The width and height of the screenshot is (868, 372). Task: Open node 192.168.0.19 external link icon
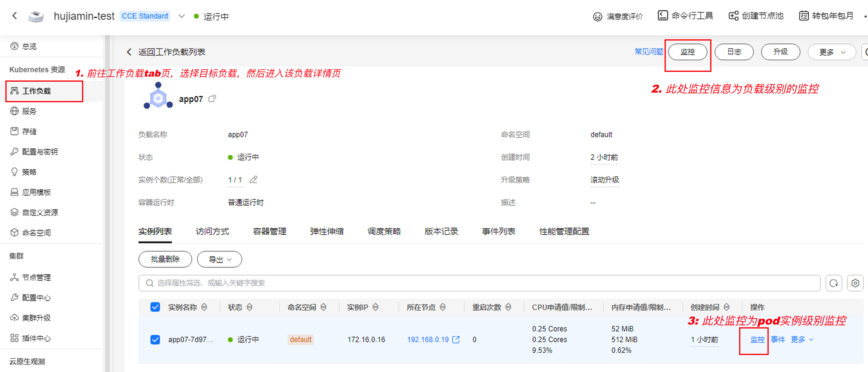(456, 339)
